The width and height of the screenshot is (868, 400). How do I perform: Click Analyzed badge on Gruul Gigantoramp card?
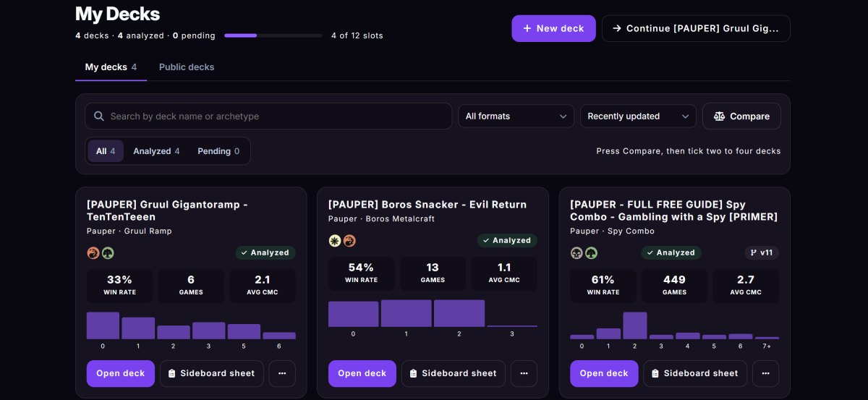coord(265,253)
